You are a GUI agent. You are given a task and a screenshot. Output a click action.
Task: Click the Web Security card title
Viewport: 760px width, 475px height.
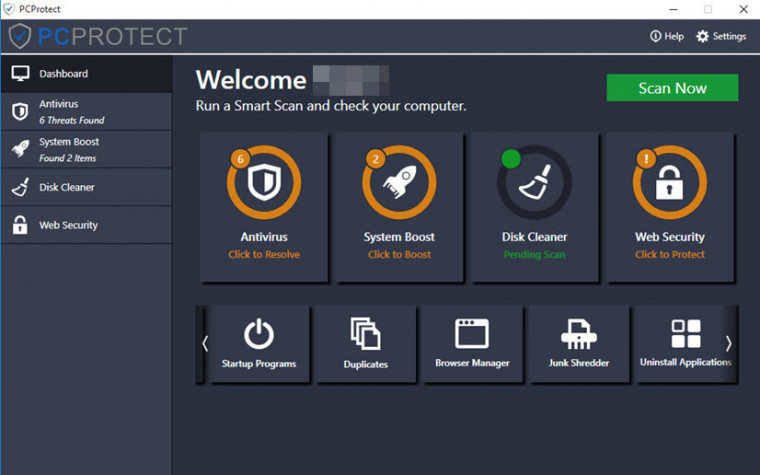[670, 237]
